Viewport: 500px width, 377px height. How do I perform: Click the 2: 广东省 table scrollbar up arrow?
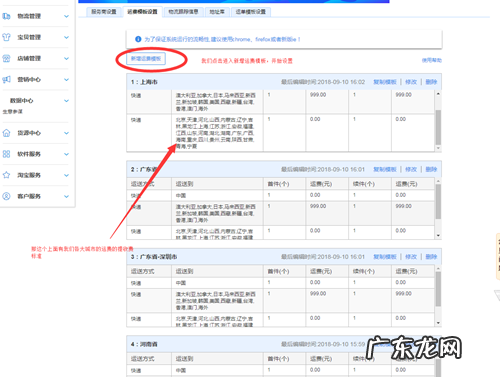click(438, 181)
